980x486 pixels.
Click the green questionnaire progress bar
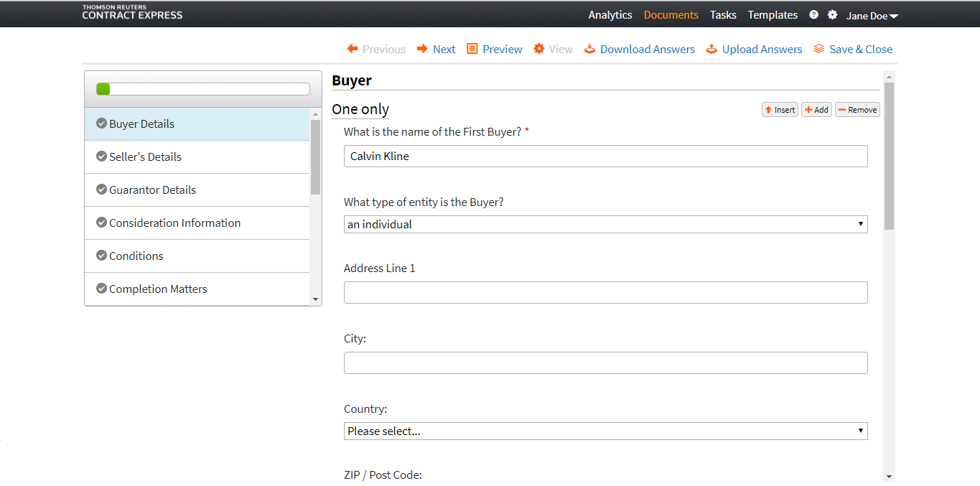203,89
